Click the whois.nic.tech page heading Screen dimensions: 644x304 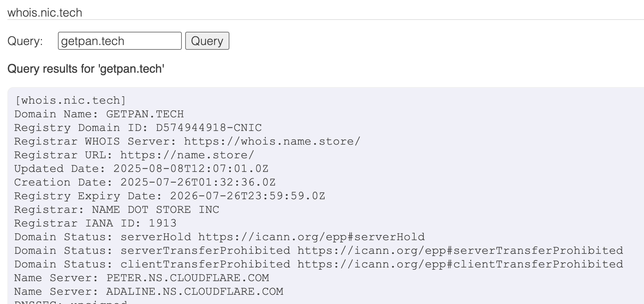pyautogui.click(x=45, y=13)
